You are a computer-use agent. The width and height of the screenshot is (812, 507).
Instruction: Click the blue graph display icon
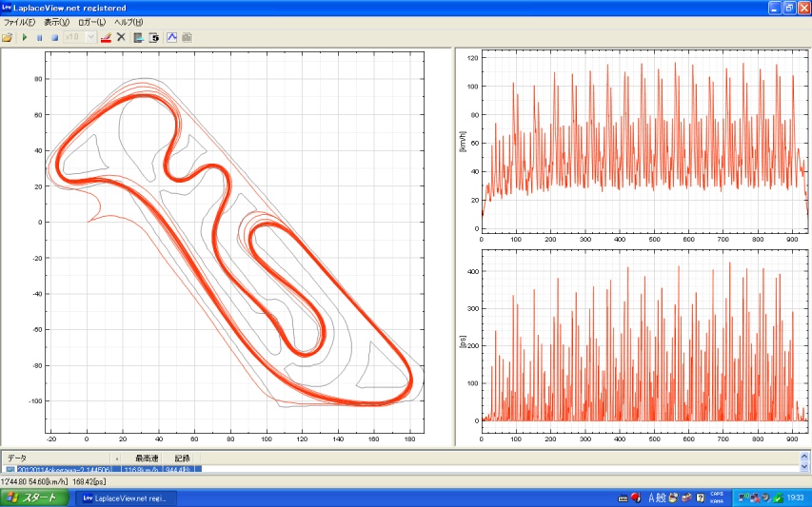point(172,37)
